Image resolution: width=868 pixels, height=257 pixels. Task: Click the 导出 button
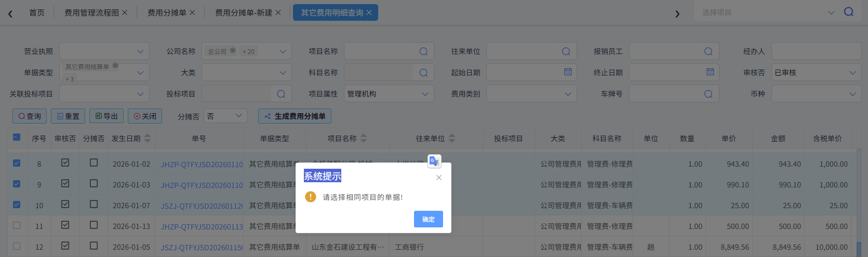(106, 116)
